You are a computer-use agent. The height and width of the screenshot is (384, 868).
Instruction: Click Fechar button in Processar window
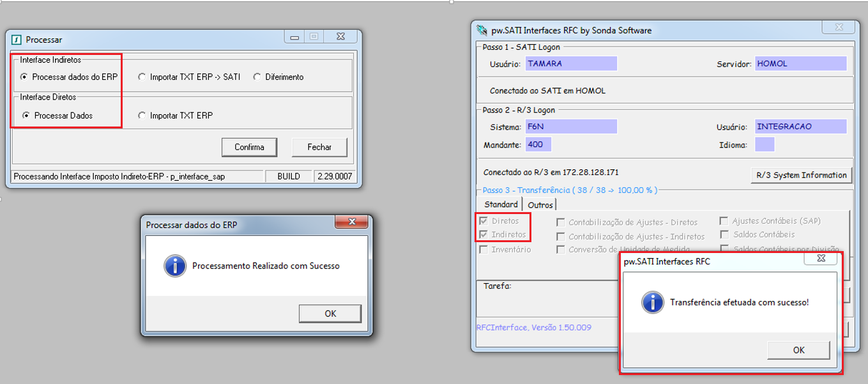[x=319, y=147]
